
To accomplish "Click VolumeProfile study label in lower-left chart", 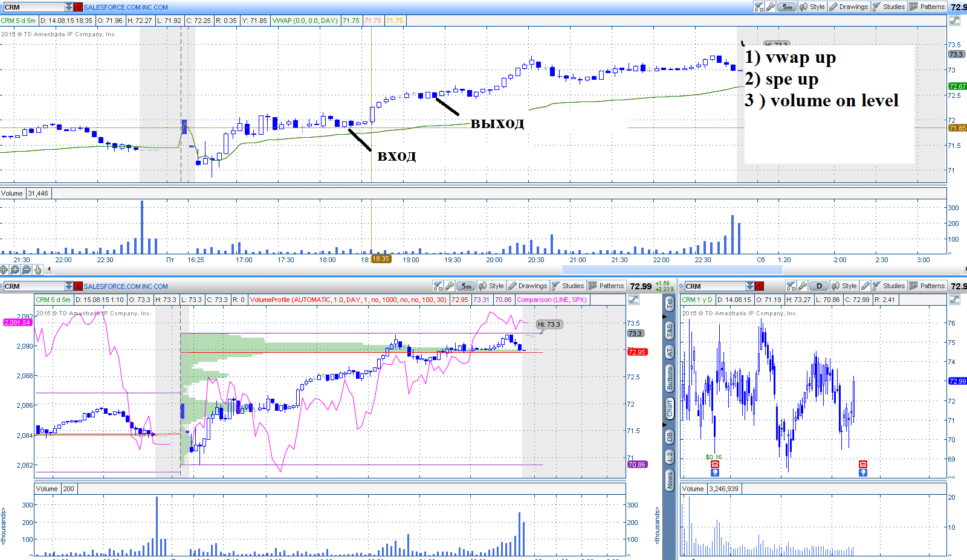I will (x=348, y=300).
